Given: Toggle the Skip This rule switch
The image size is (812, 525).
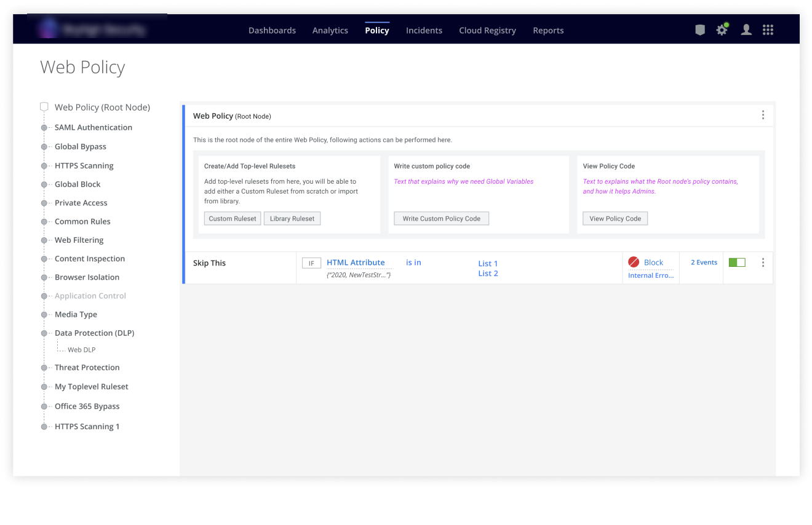Looking at the screenshot, I should click(736, 262).
